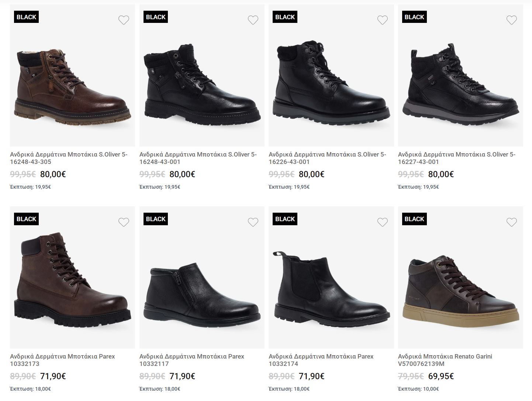Favorite the brown S.Oliver 5-16248-43-305 boot

click(124, 20)
